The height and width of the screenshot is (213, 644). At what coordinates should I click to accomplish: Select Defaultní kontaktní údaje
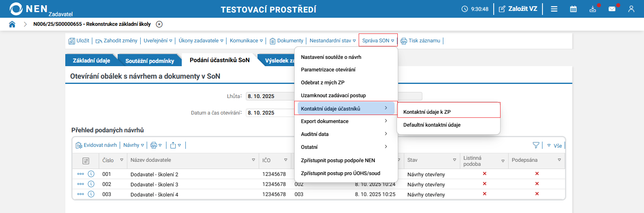click(x=449, y=125)
